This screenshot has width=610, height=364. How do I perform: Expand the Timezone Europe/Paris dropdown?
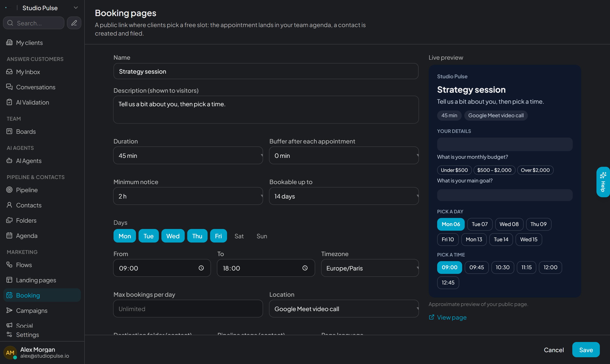(x=370, y=268)
